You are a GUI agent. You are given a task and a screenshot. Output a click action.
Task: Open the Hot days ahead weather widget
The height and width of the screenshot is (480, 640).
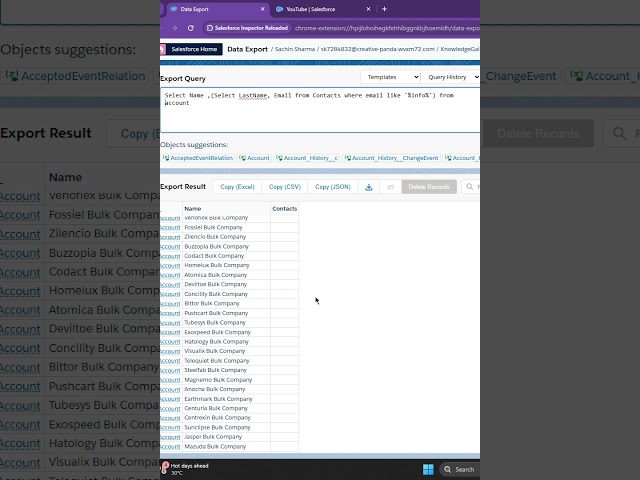tap(185, 469)
